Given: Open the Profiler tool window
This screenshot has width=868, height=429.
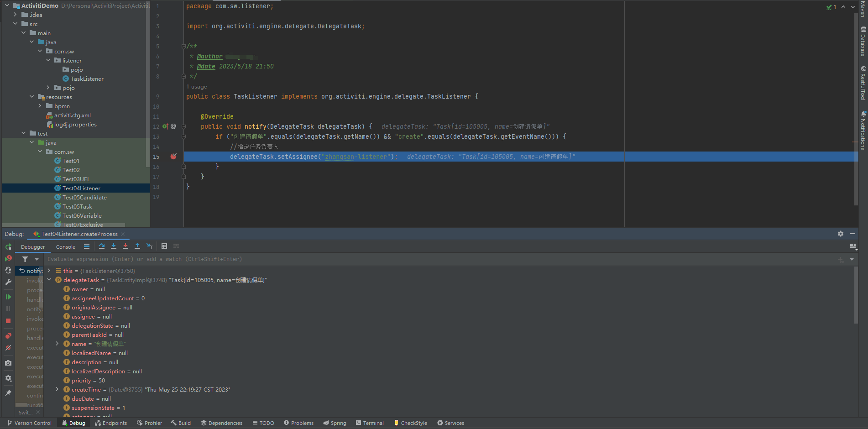Looking at the screenshot, I should click(x=149, y=423).
